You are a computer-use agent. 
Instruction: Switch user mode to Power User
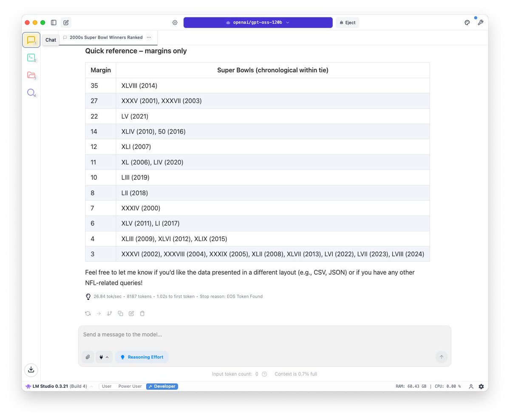130,386
